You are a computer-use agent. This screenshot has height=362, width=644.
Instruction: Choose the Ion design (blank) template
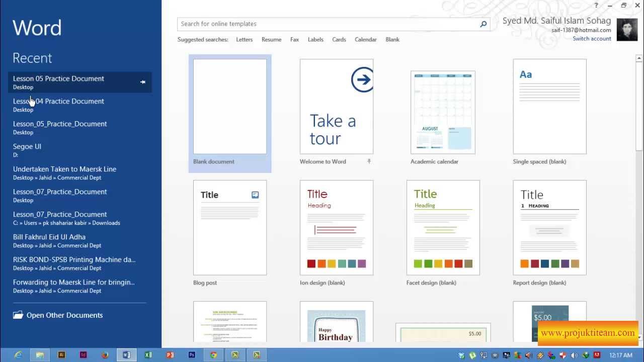point(336,227)
